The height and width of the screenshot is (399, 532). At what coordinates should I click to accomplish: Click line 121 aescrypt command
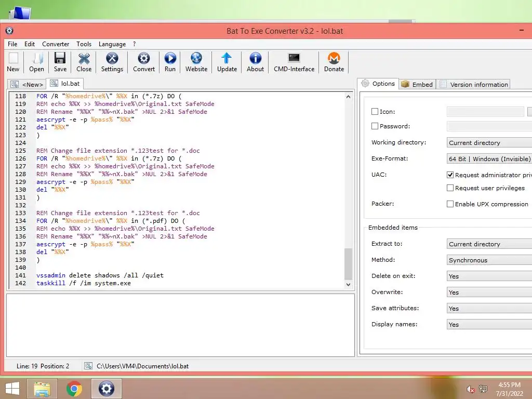coord(85,119)
